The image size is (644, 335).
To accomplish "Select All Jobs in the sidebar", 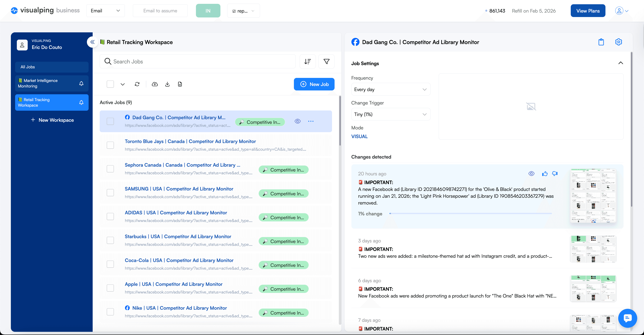I will point(27,67).
